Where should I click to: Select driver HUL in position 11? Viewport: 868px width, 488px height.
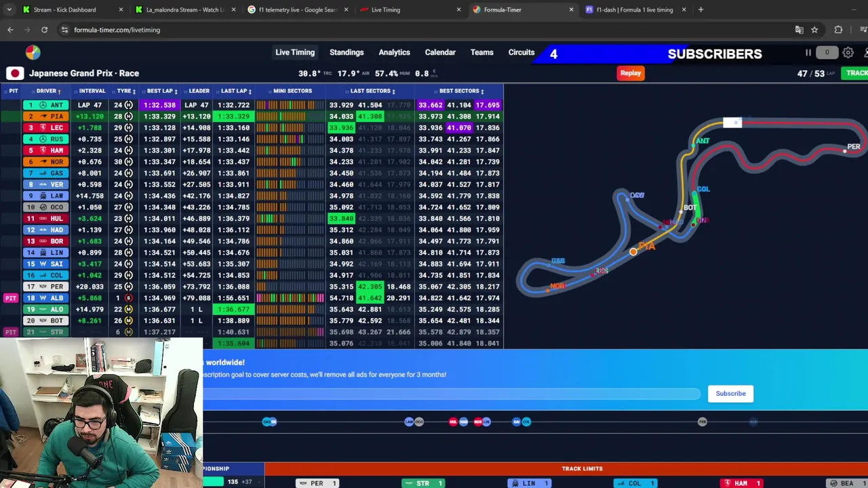point(45,218)
